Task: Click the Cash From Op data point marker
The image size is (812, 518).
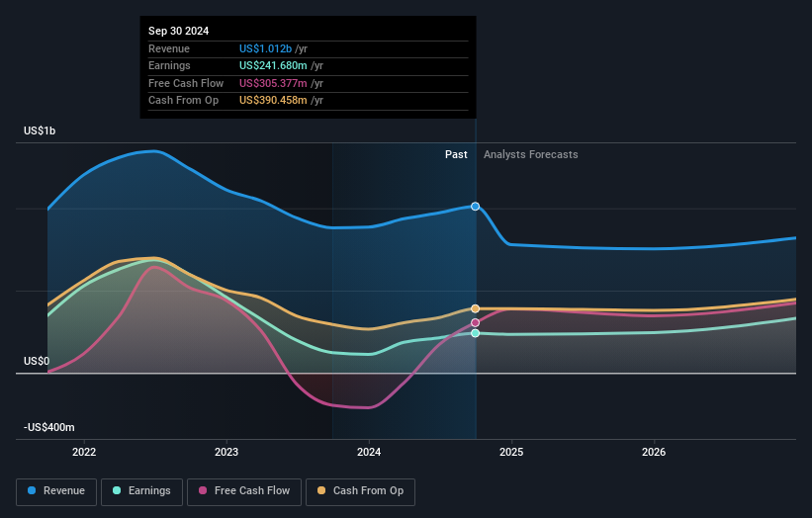Action: pos(475,309)
